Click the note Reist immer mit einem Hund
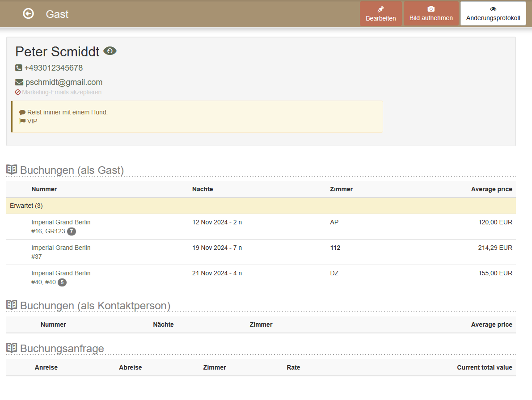Viewport: 532px width, 400px height. [67, 112]
